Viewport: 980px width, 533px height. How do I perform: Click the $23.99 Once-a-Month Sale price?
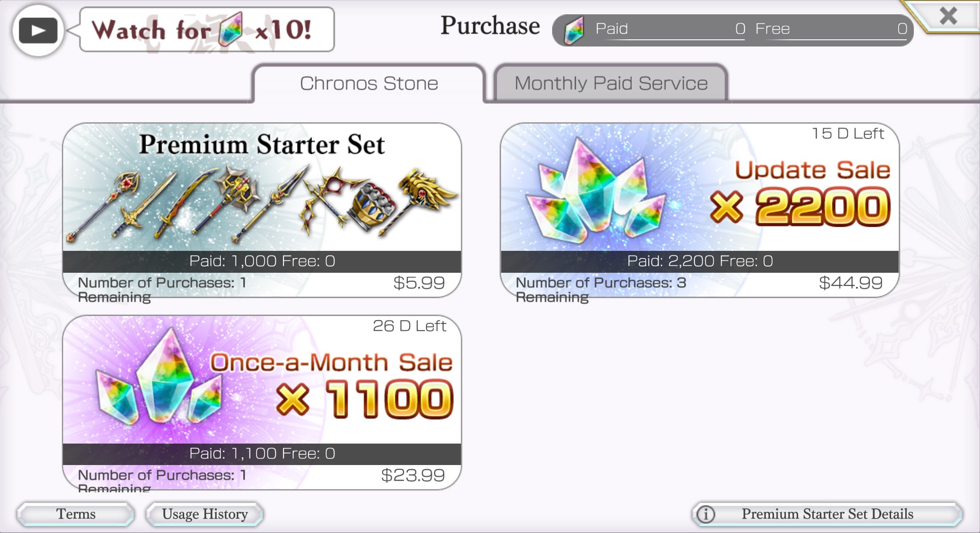tap(413, 475)
